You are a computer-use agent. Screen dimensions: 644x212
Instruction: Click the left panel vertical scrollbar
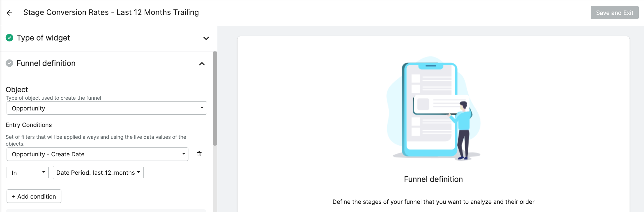click(x=215, y=98)
